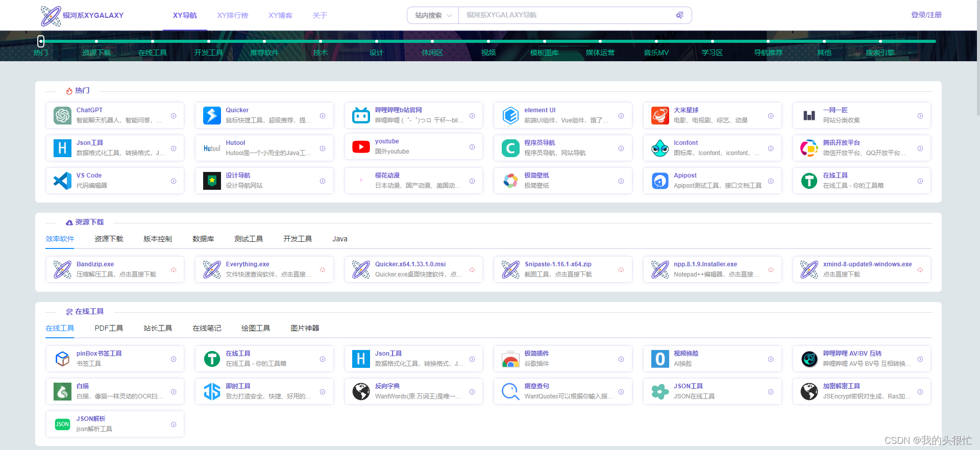The image size is (980, 450).
Task: Open the Everything.exe download card
Action: pyautogui.click(x=264, y=269)
